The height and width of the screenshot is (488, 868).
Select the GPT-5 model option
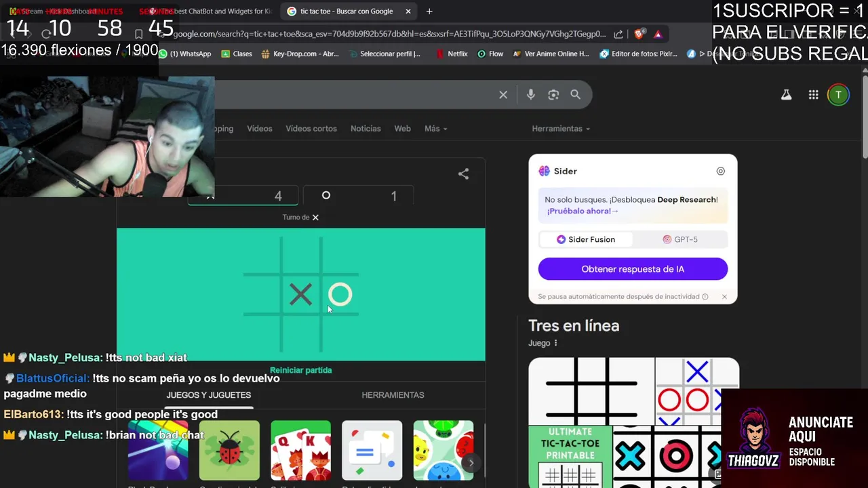point(680,239)
